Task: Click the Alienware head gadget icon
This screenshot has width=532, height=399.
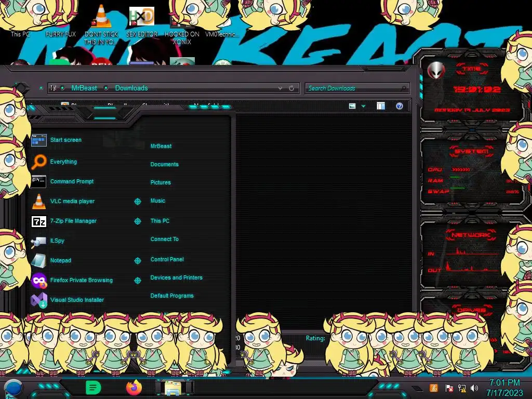Action: [x=436, y=71]
